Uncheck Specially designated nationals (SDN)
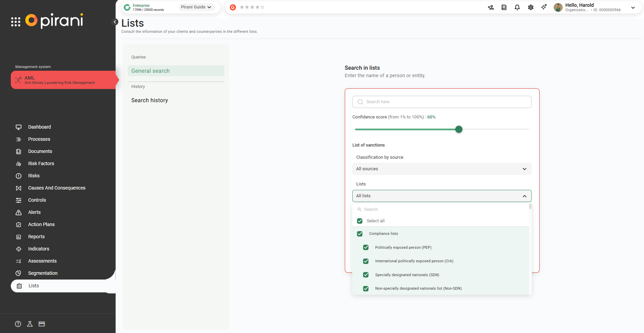 pos(366,275)
